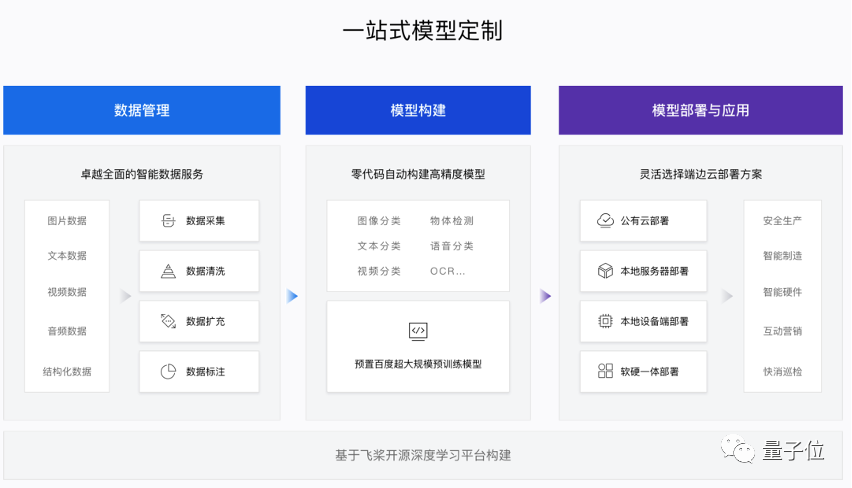Click the 物体检测 text

coord(452,221)
